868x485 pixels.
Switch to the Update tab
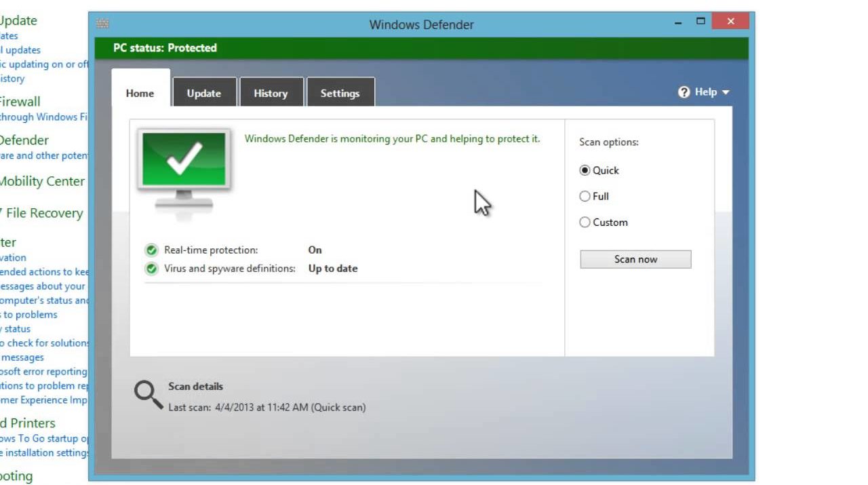point(203,94)
